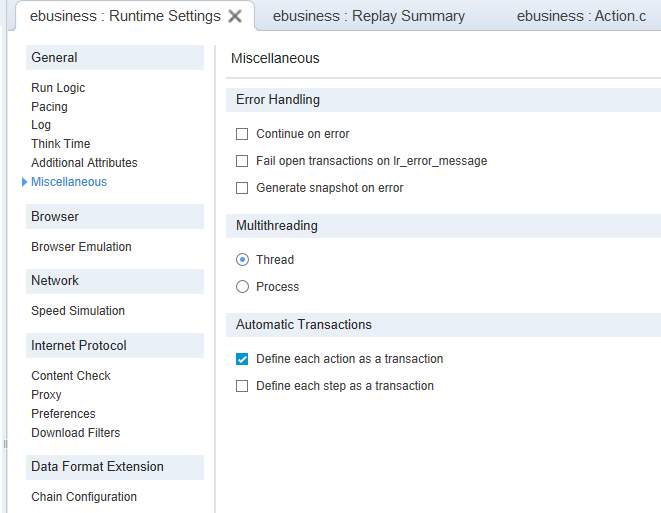This screenshot has width=661, height=513.
Task: Open Download Filters settings
Action: click(76, 433)
